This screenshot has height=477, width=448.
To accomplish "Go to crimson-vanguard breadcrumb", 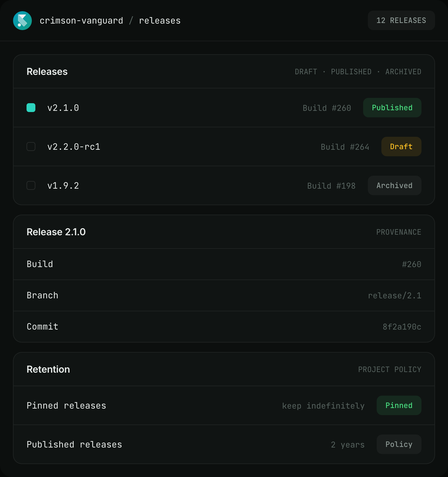I will [81, 21].
